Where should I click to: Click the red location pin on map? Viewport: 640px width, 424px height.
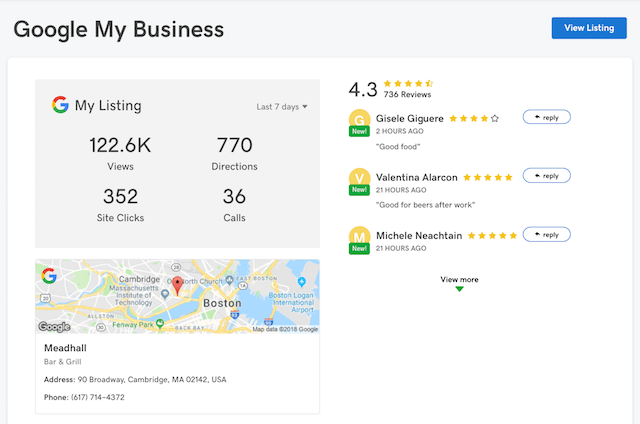[x=177, y=285]
